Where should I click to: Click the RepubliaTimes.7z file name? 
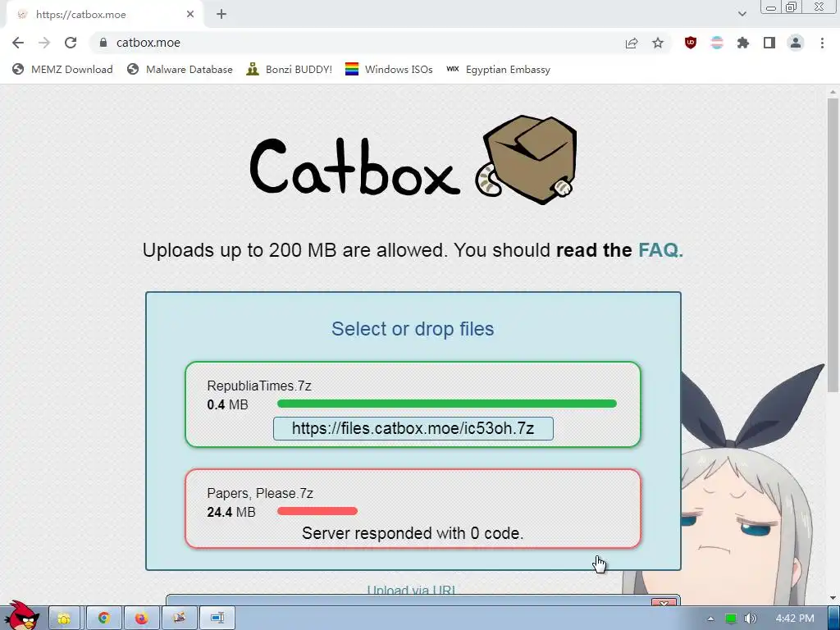point(259,386)
